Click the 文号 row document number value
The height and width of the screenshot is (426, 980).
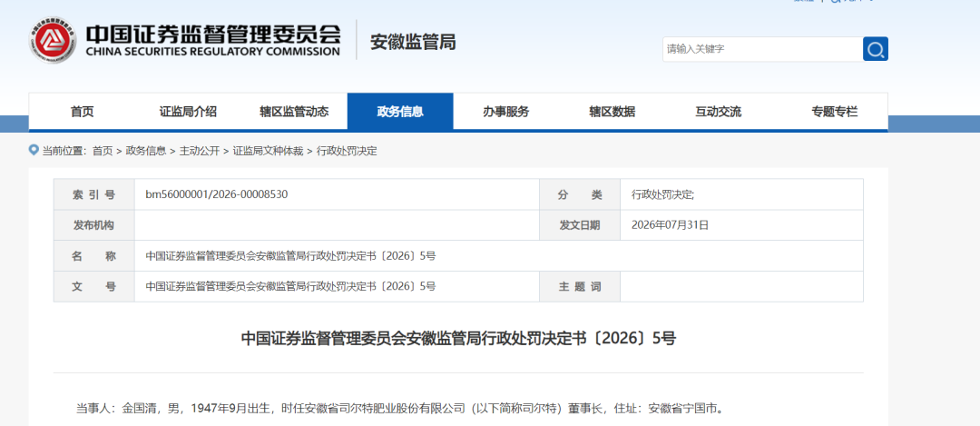click(290, 286)
